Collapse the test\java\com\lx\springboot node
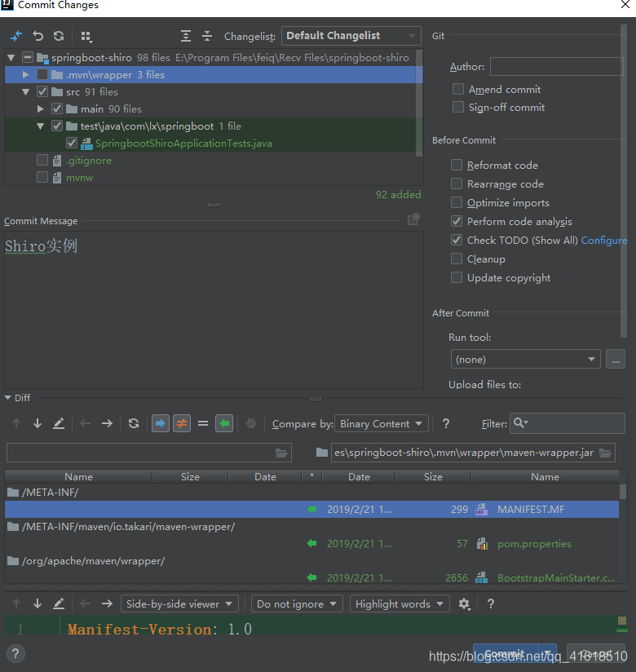The width and height of the screenshot is (636, 672). 40,126
